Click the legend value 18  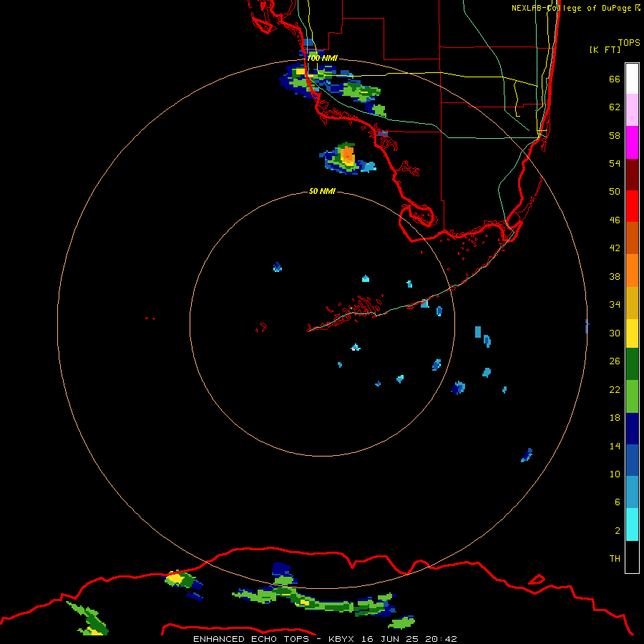(615, 417)
